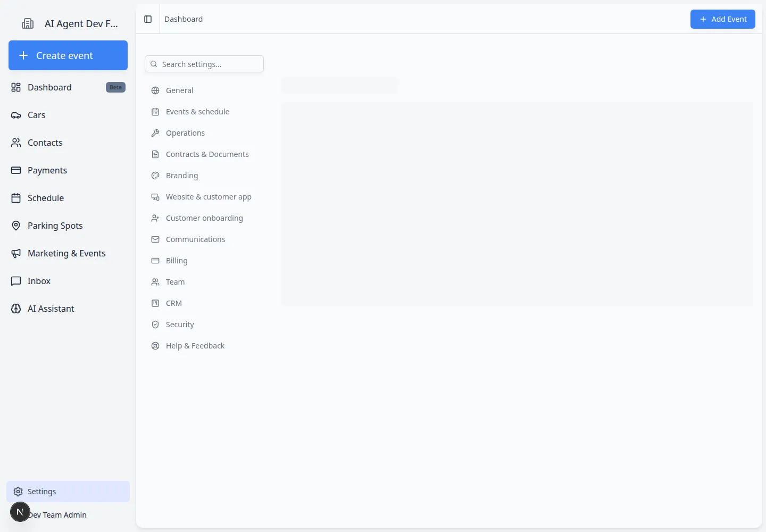Open Customer onboarding settings
The height and width of the screenshot is (532, 766).
204,218
